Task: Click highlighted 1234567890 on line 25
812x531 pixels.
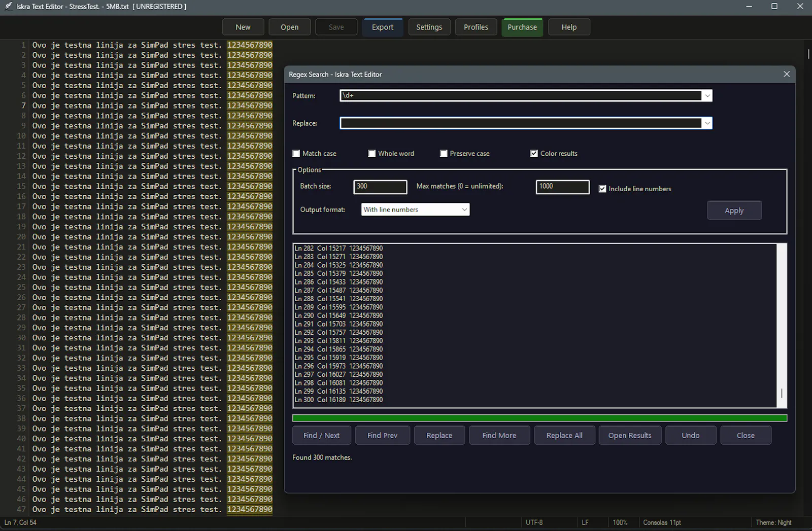Action: click(250, 287)
